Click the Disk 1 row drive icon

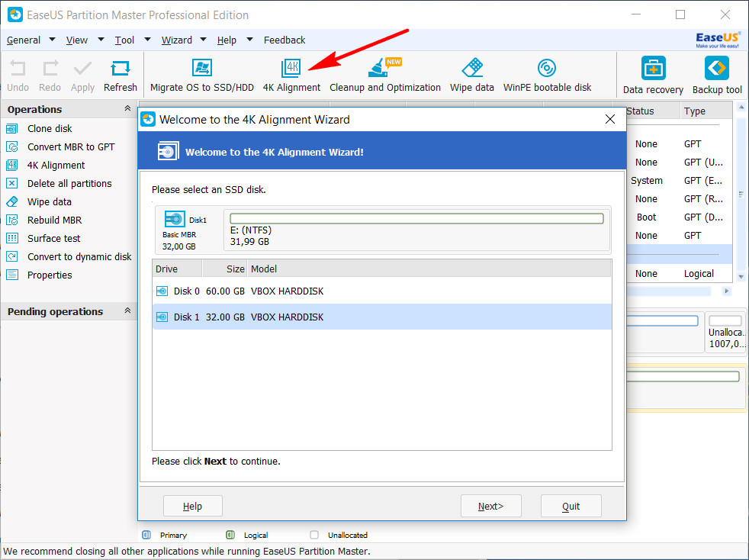(162, 317)
